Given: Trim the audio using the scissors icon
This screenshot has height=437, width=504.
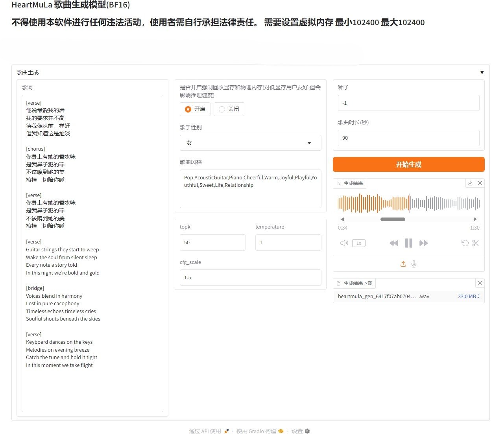Looking at the screenshot, I should click(x=476, y=243).
